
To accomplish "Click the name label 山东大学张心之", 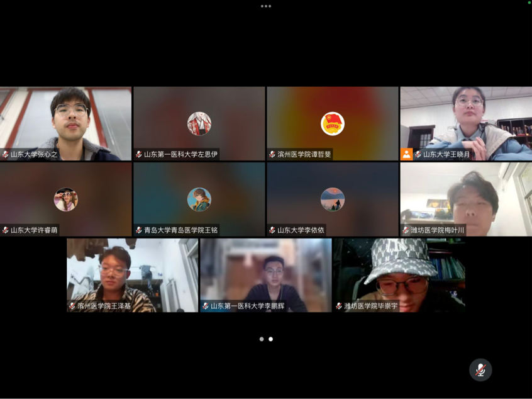I will 34,154.
